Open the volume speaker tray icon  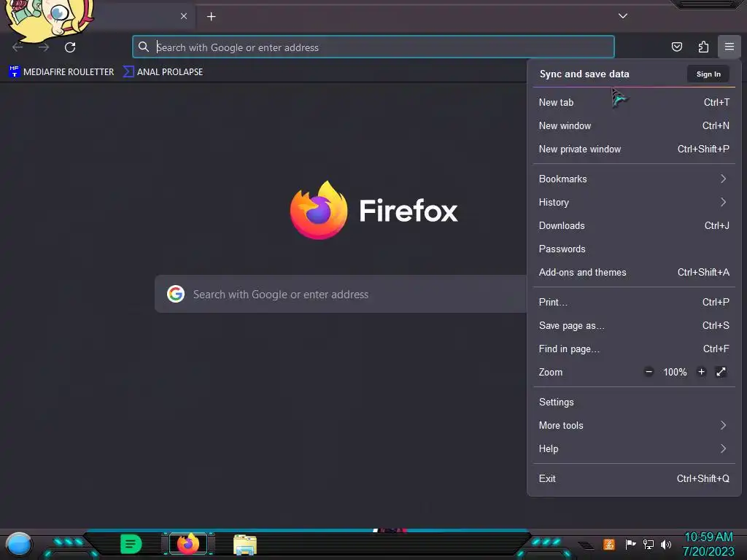click(x=665, y=544)
